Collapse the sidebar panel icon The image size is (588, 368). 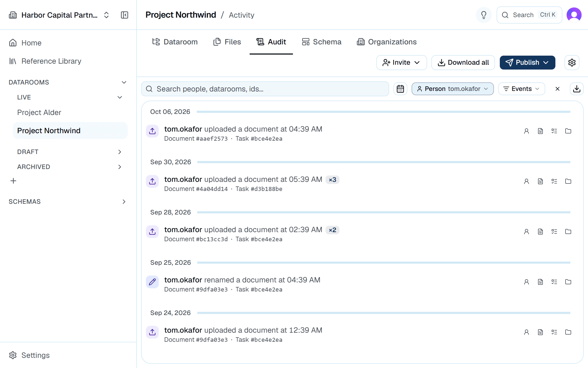pyautogui.click(x=125, y=15)
